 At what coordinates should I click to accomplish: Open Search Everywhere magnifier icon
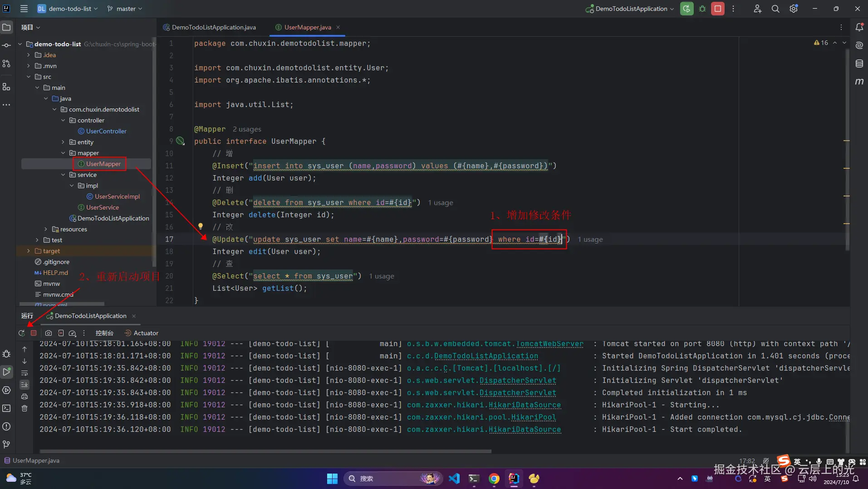(x=775, y=9)
